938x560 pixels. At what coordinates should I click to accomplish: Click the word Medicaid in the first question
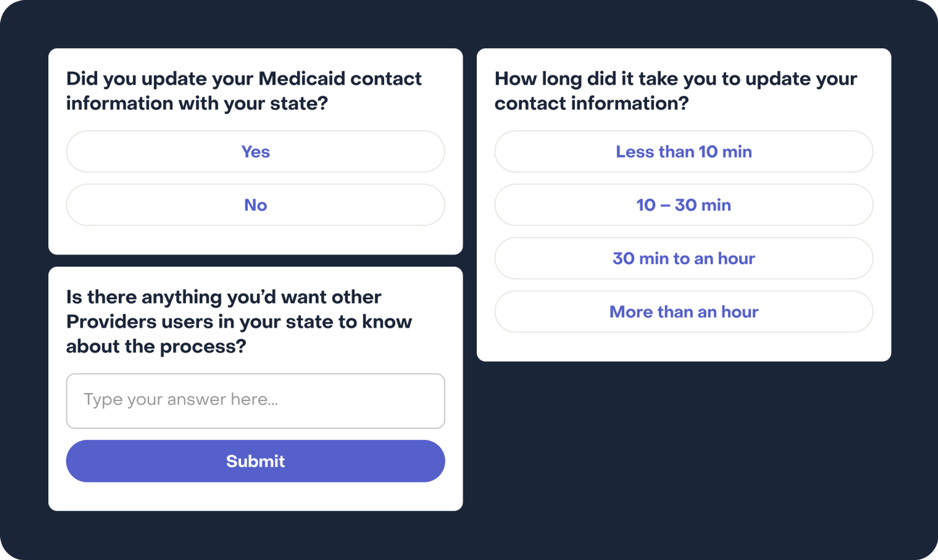coord(302,79)
